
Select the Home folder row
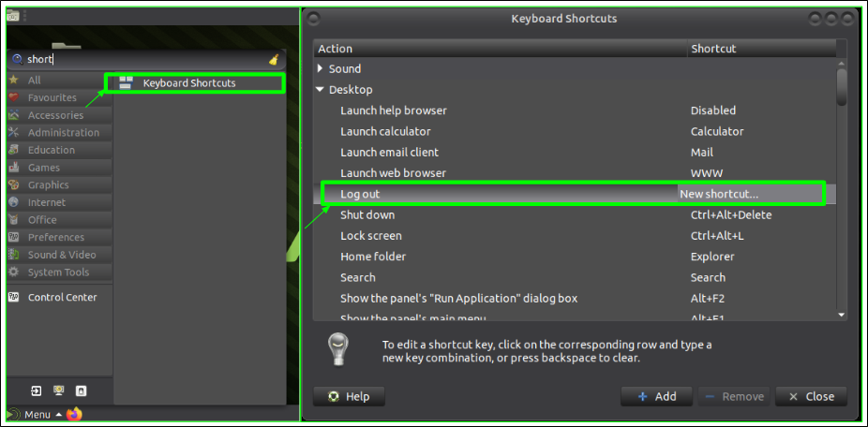[575, 257]
